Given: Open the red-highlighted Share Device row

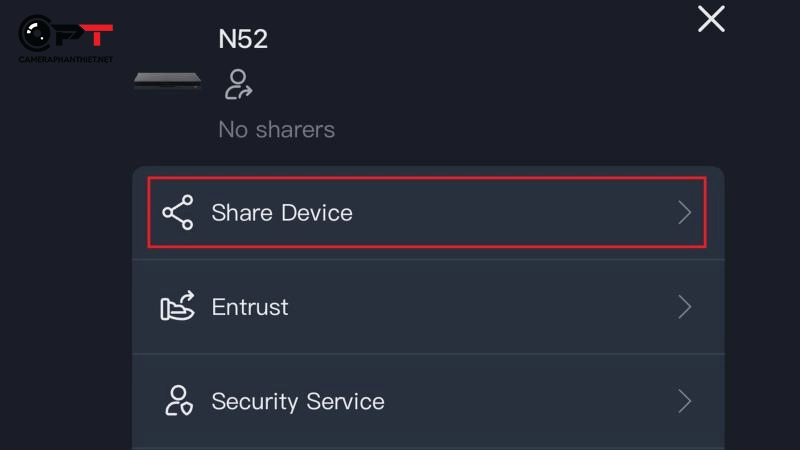Looking at the screenshot, I should point(428,213).
